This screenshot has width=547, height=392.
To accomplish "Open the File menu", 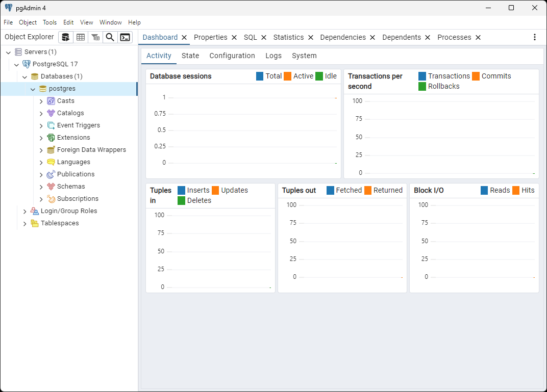I will [8, 22].
